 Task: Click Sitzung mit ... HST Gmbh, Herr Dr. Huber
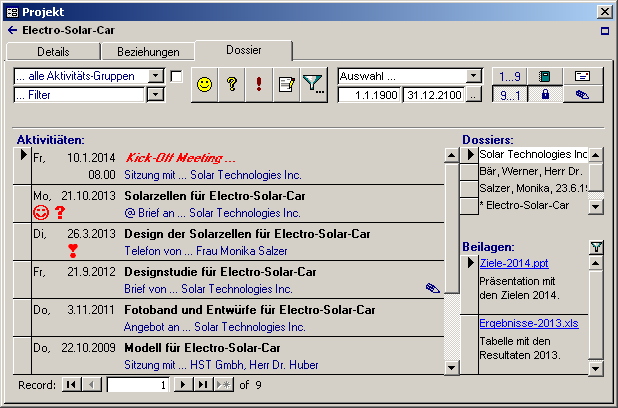(221, 365)
